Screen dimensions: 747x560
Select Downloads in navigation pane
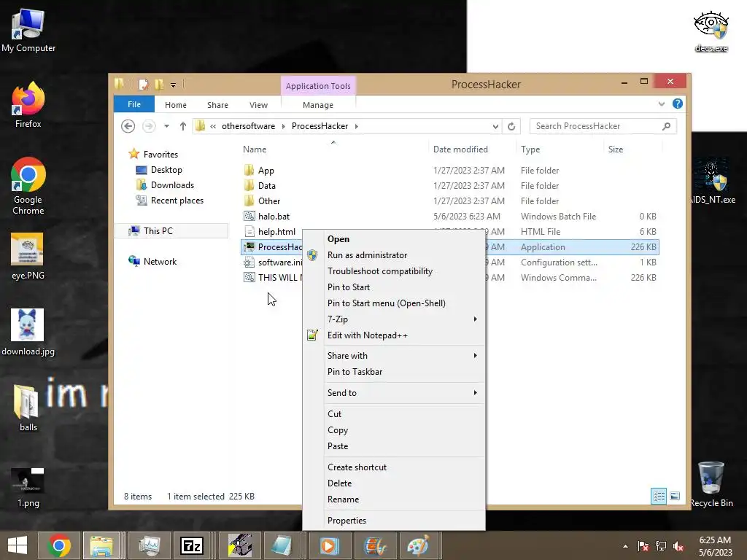tap(172, 185)
